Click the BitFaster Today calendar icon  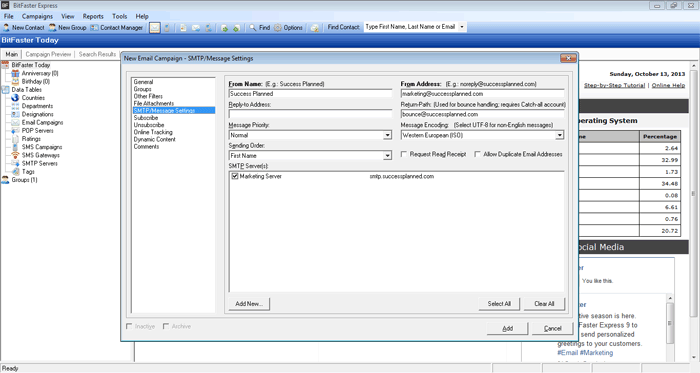[x=5, y=65]
